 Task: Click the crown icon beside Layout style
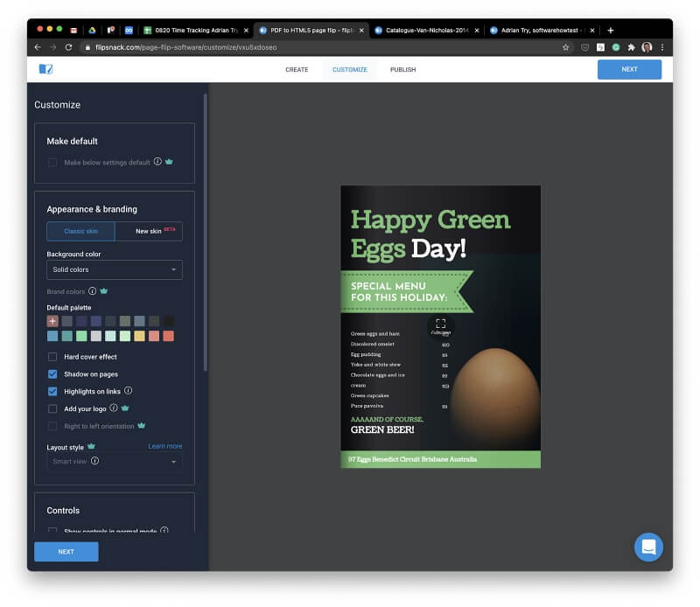[91, 446]
